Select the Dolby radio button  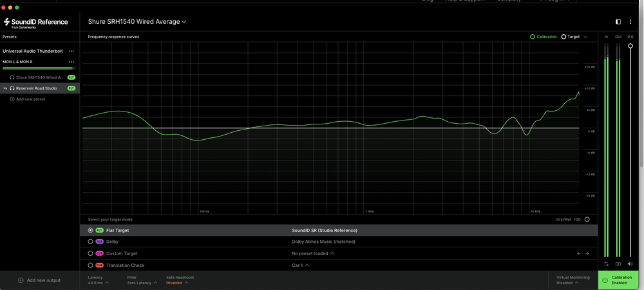coord(90,242)
